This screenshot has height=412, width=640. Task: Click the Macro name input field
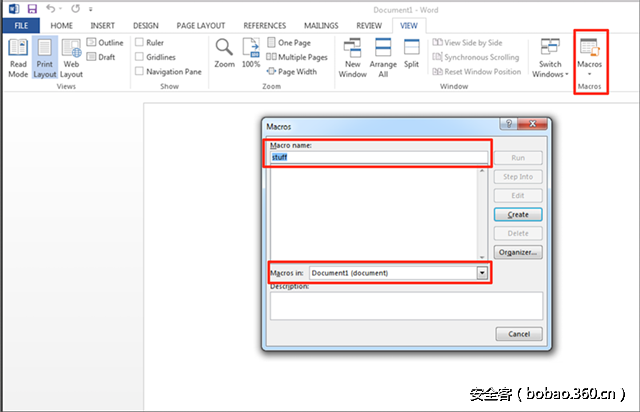coord(379,157)
